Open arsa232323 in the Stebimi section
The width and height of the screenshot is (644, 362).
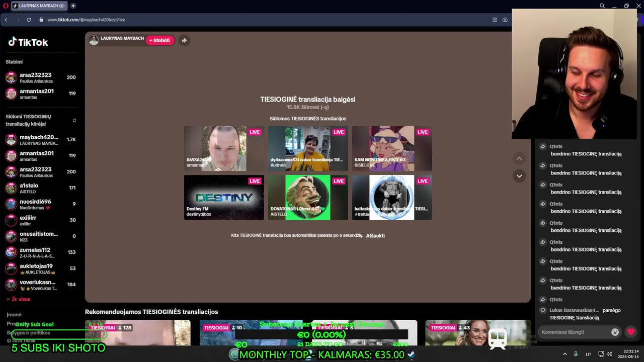pyautogui.click(x=40, y=78)
